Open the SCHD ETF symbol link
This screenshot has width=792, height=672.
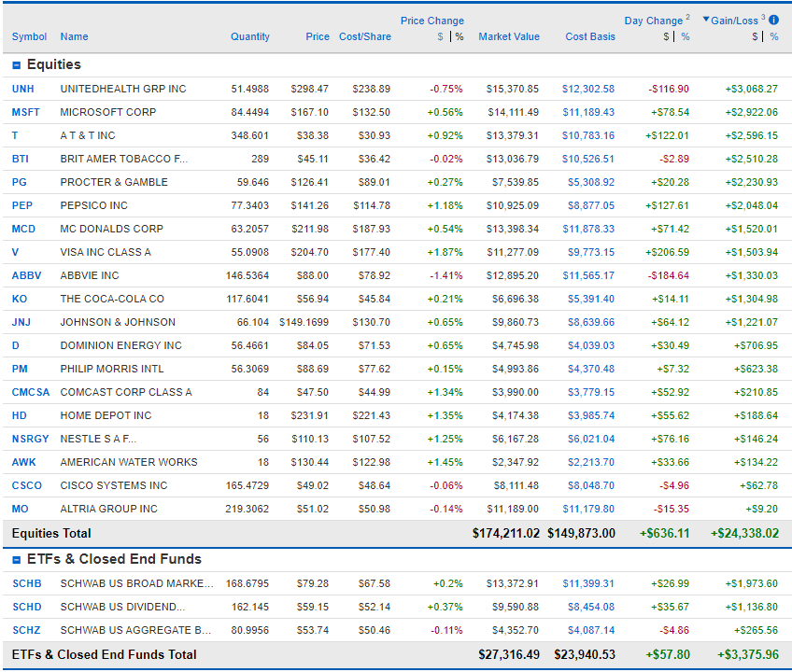27,607
